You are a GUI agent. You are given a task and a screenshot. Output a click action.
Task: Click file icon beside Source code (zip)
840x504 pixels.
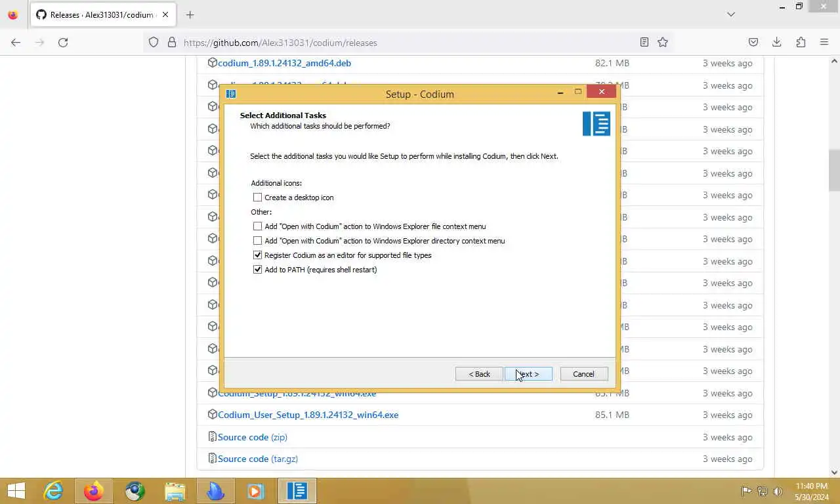click(x=213, y=437)
